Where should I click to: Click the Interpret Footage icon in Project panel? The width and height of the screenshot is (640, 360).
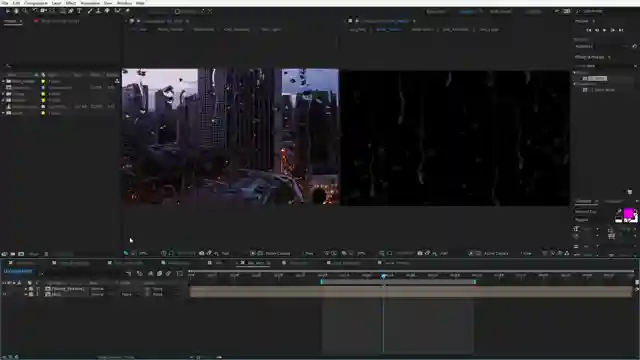coord(4,254)
